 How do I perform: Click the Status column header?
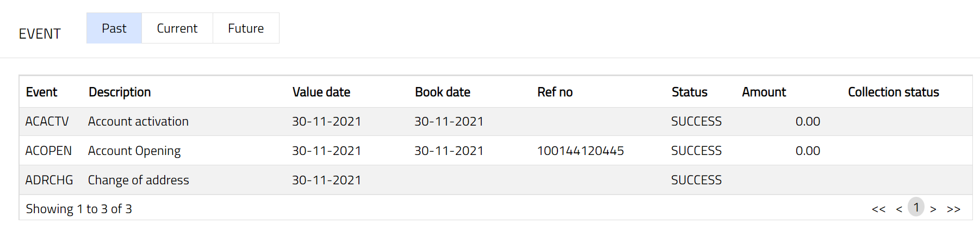pyautogui.click(x=689, y=92)
